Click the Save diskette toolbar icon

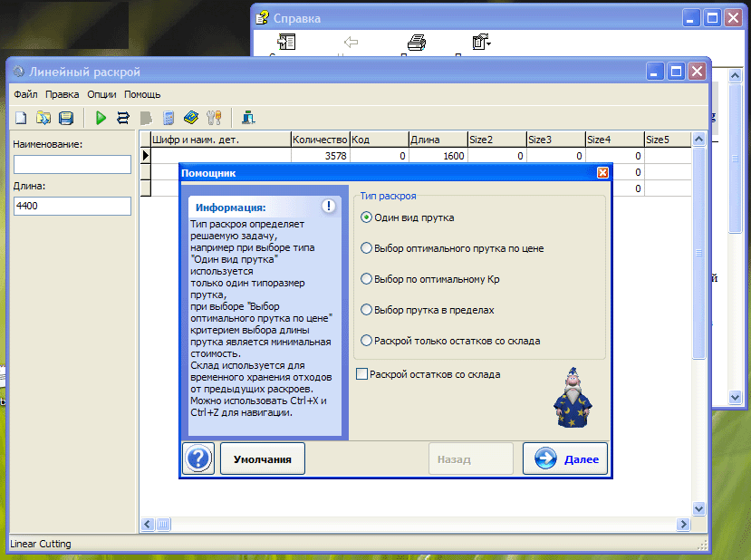[x=66, y=118]
